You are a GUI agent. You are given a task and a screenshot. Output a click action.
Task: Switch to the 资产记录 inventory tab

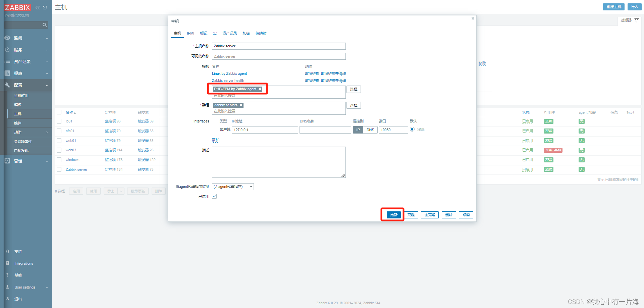[230, 33]
